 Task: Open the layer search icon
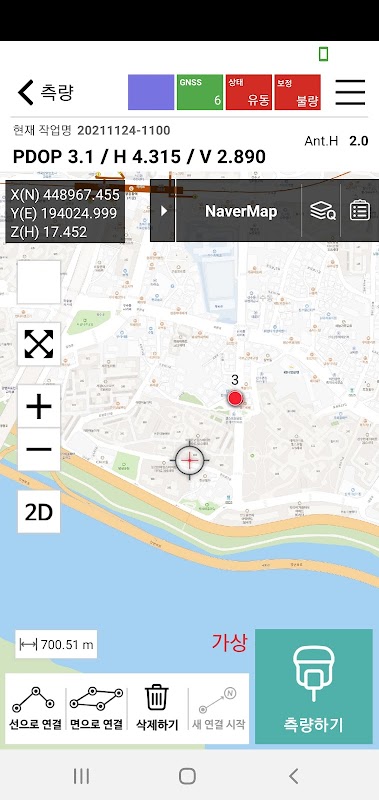click(x=322, y=211)
